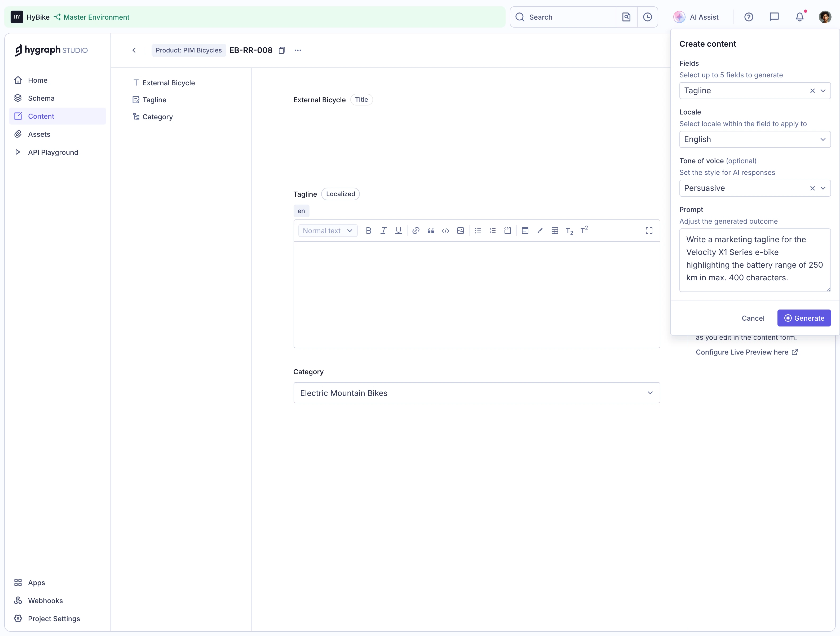Copy the entry ID EB-RR-008
The image size is (840, 636).
tap(282, 51)
